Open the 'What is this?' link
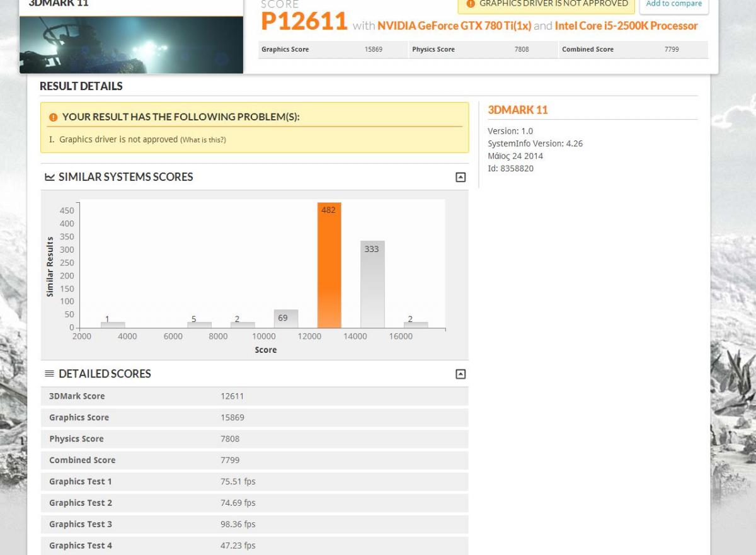Screen dimensions: 756x555 click(203, 140)
